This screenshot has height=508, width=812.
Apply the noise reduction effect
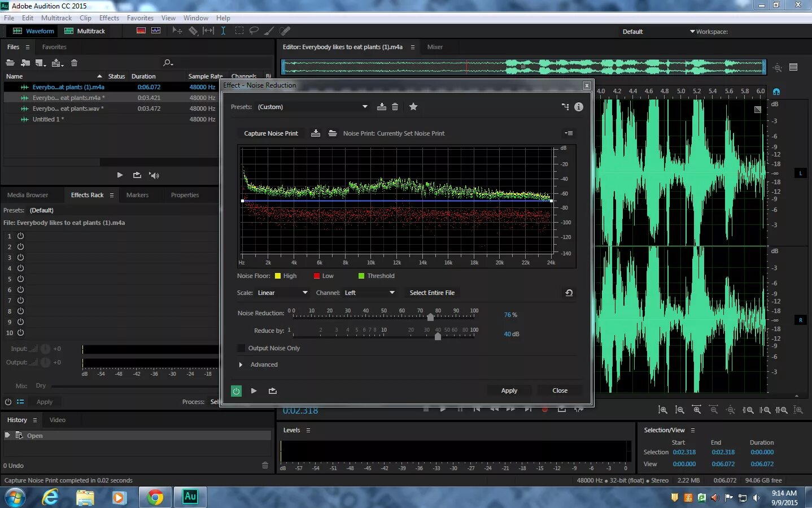(509, 390)
